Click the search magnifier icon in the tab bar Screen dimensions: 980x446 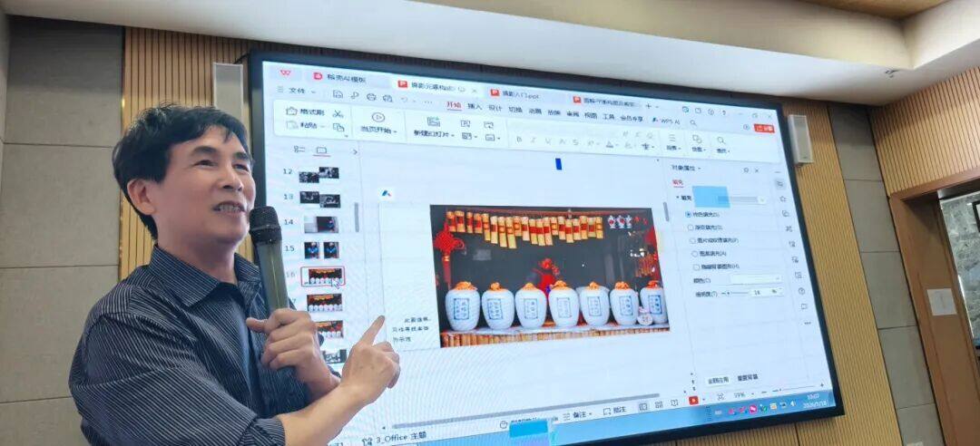coord(692,123)
